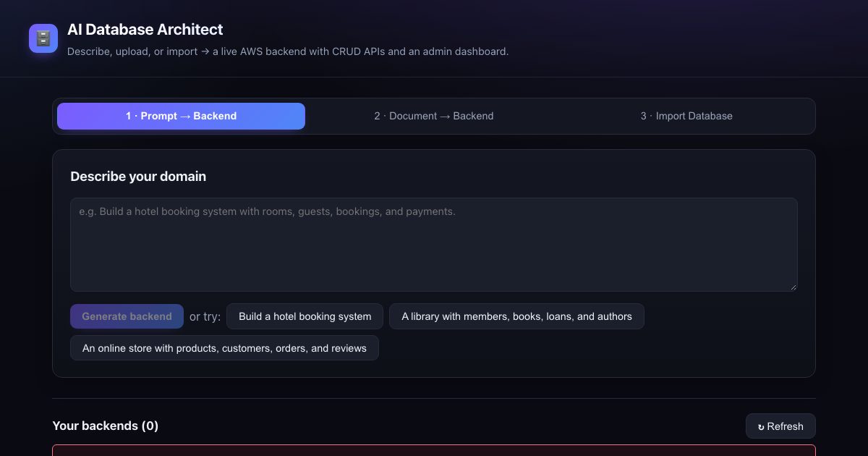Pick the library with members example
Viewport: 868px width, 456px height.
516,316
